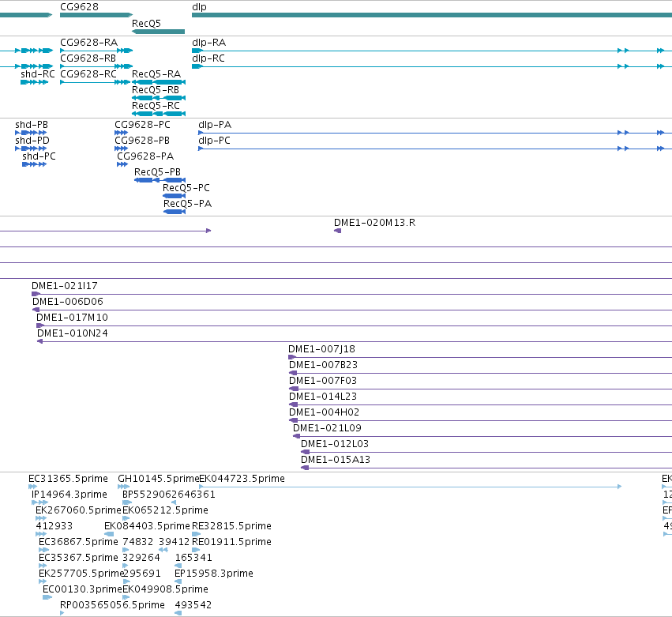This screenshot has width=672, height=617.
Task: Select the 412933 EST label
Action: click(x=54, y=526)
